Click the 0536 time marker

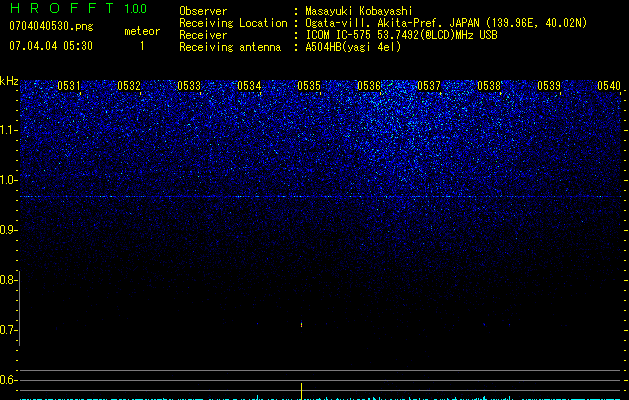click(x=369, y=85)
